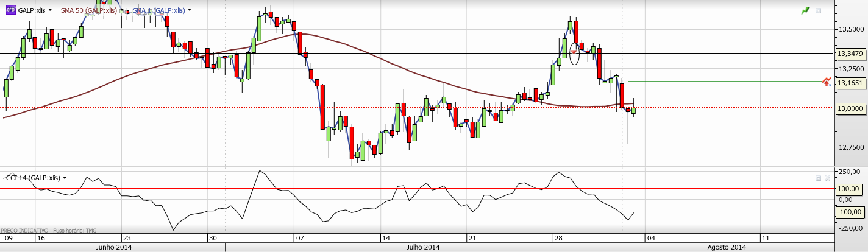Click the 04 date marker on time axis
868x252 pixels.
[651, 237]
